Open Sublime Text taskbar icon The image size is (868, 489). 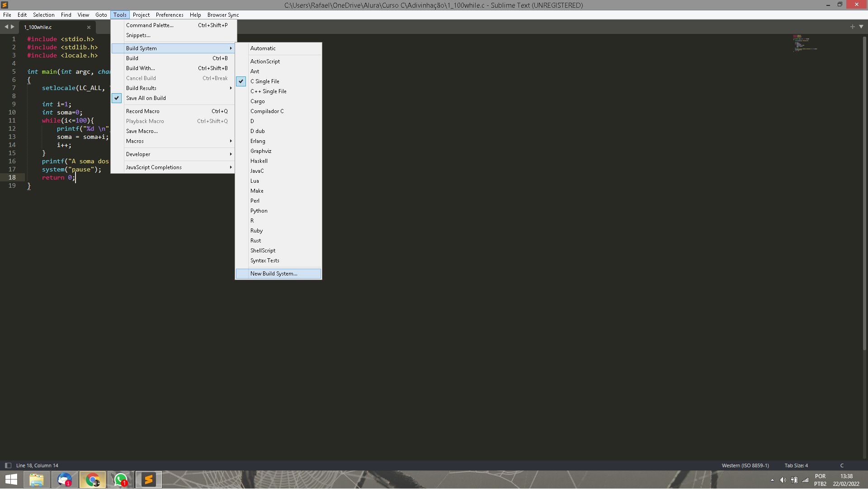pyautogui.click(x=149, y=480)
